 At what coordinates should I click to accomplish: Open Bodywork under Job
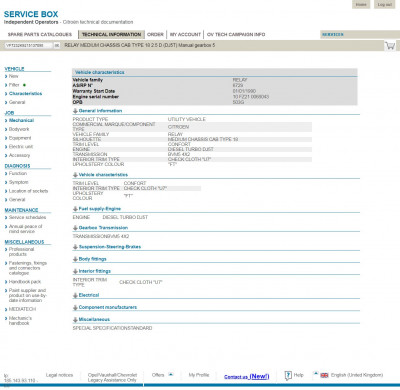tap(19, 129)
